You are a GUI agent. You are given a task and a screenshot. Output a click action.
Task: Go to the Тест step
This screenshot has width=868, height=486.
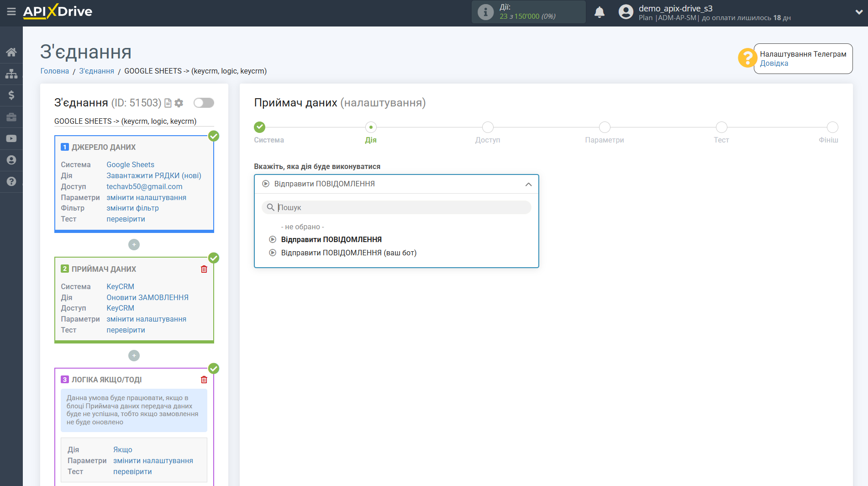tap(721, 127)
